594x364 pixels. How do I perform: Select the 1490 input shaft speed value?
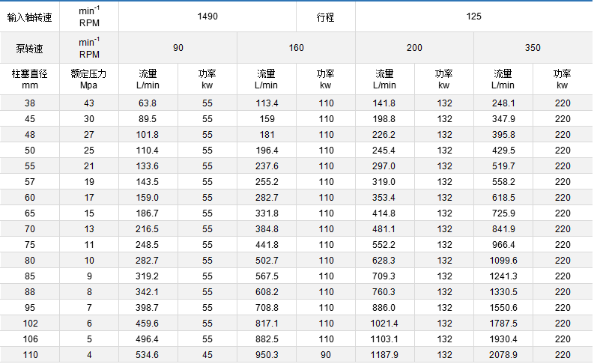tap(207, 16)
